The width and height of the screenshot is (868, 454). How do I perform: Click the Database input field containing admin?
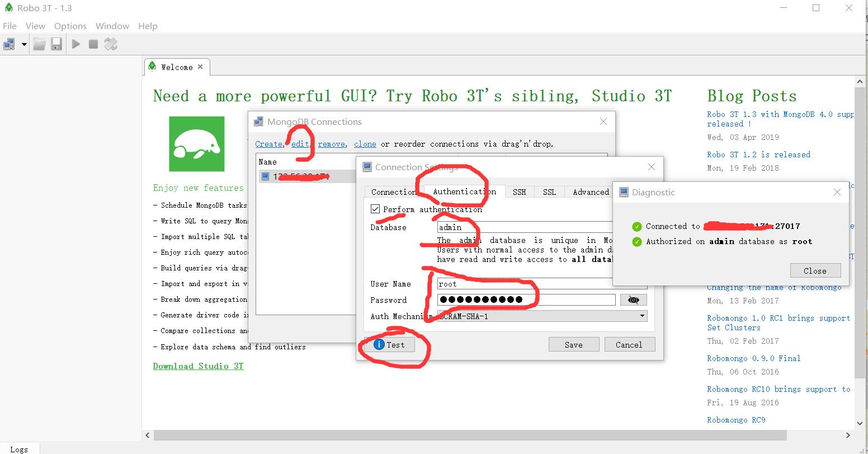coord(525,227)
